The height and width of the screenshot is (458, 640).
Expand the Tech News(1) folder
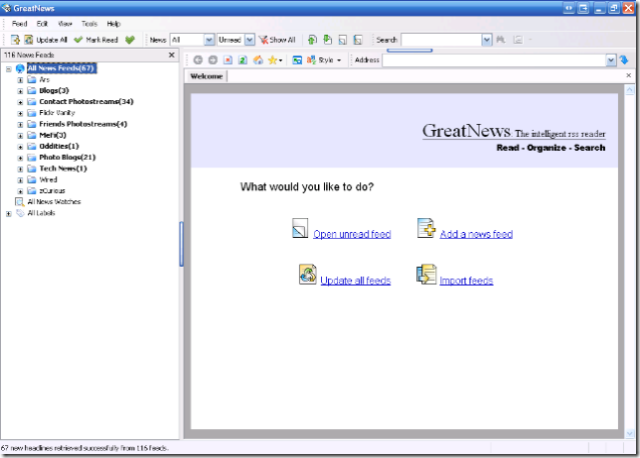pos(20,169)
